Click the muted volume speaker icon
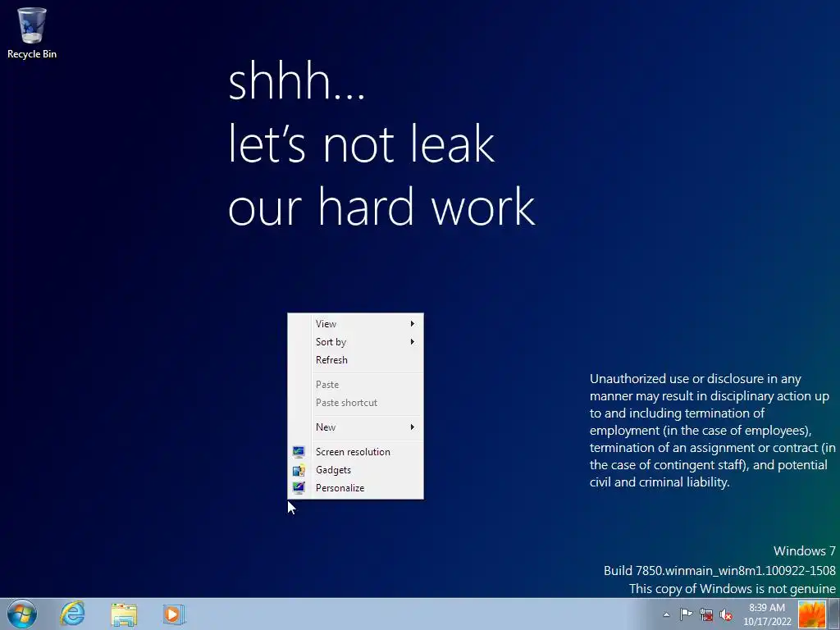This screenshot has height=630, width=840. pyautogui.click(x=726, y=614)
